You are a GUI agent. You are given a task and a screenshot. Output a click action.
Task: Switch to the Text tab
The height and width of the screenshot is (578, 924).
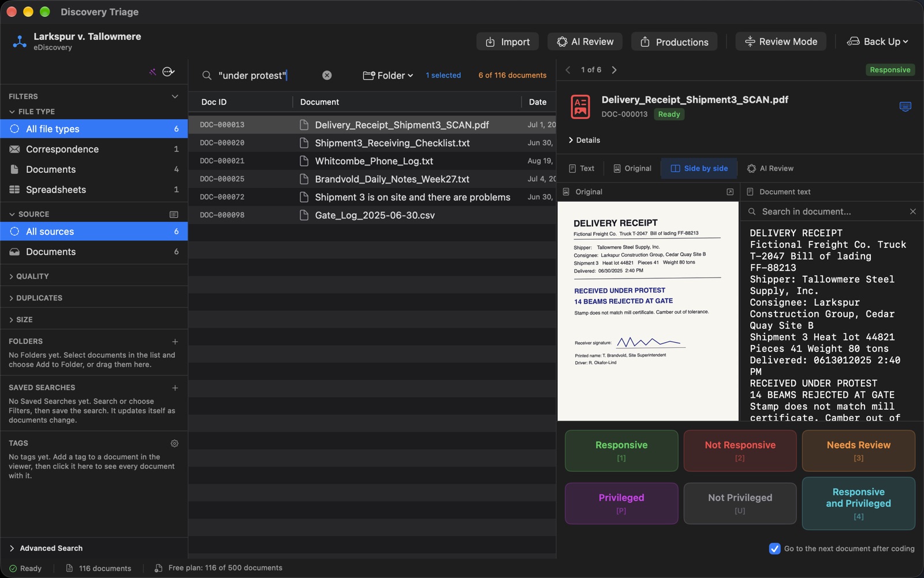click(582, 168)
